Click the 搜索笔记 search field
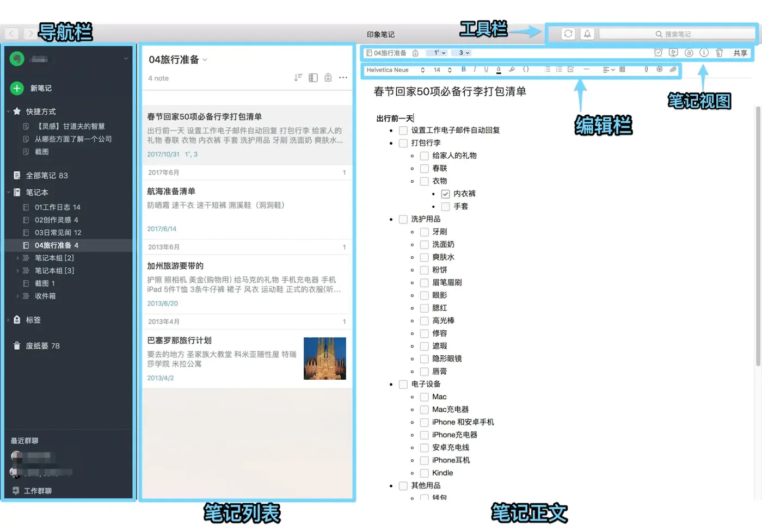Viewport: 762px width, 532px height. click(677, 34)
